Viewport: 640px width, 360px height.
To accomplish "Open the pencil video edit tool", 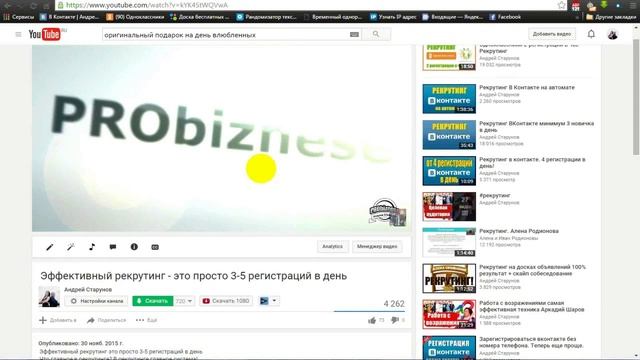I will [50, 247].
